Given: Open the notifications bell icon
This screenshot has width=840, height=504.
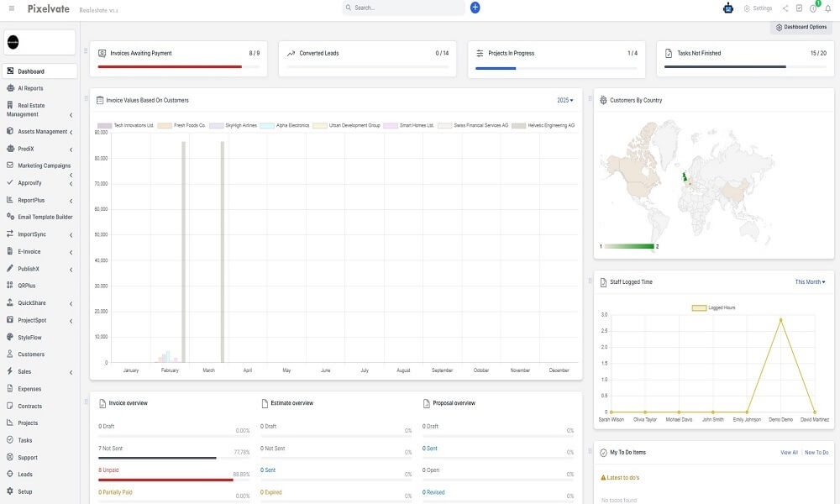Looking at the screenshot, I should tap(827, 8).
